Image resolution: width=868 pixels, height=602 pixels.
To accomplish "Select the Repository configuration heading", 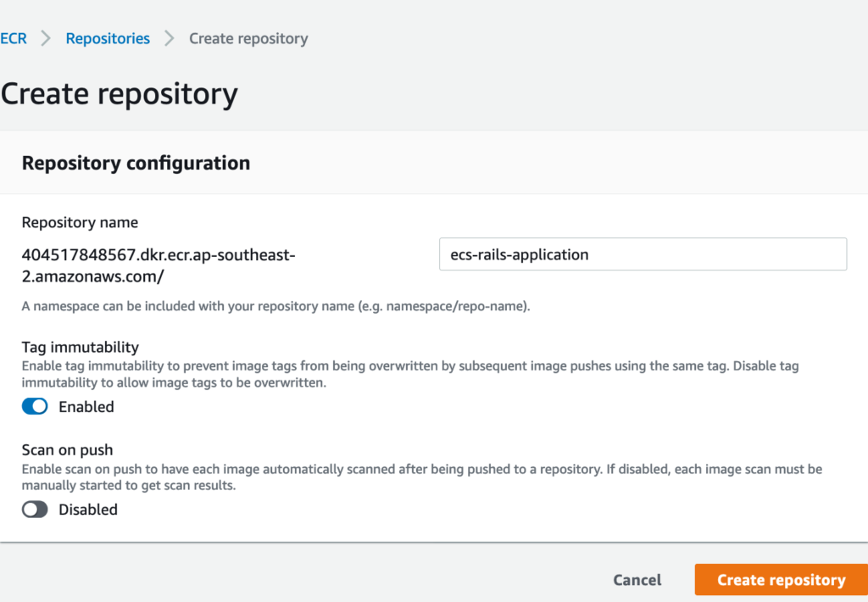I will click(x=136, y=163).
